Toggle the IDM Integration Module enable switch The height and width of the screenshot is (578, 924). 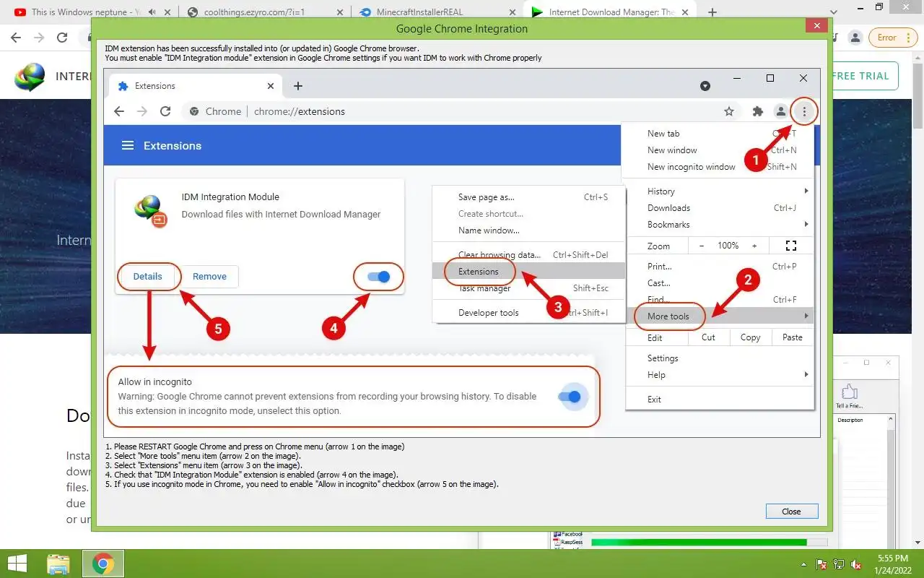tap(378, 277)
